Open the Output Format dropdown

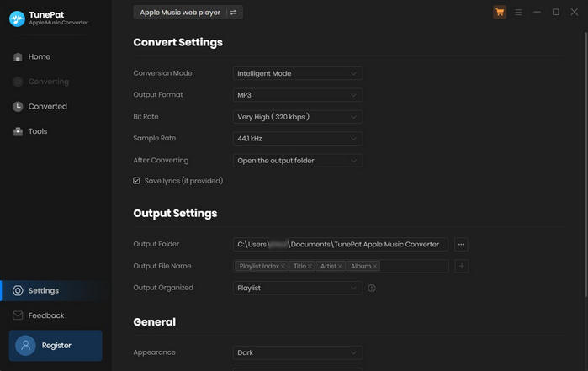click(x=298, y=95)
